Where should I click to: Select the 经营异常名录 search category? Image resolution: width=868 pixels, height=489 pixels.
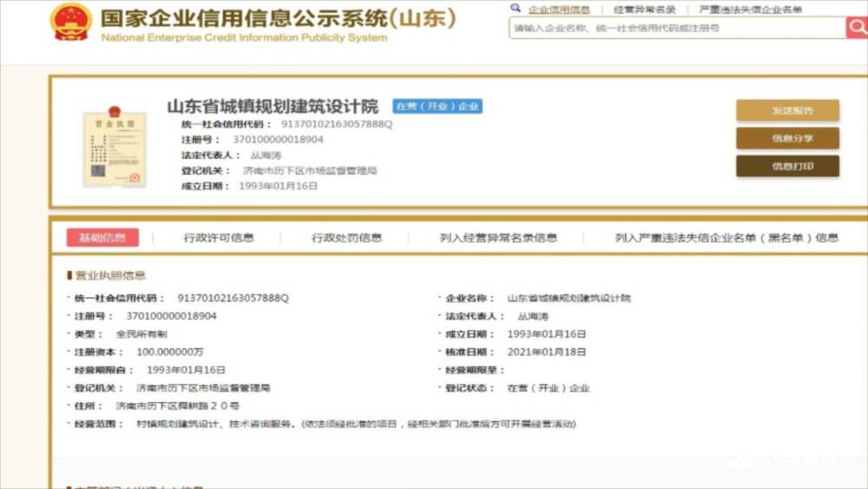point(644,10)
